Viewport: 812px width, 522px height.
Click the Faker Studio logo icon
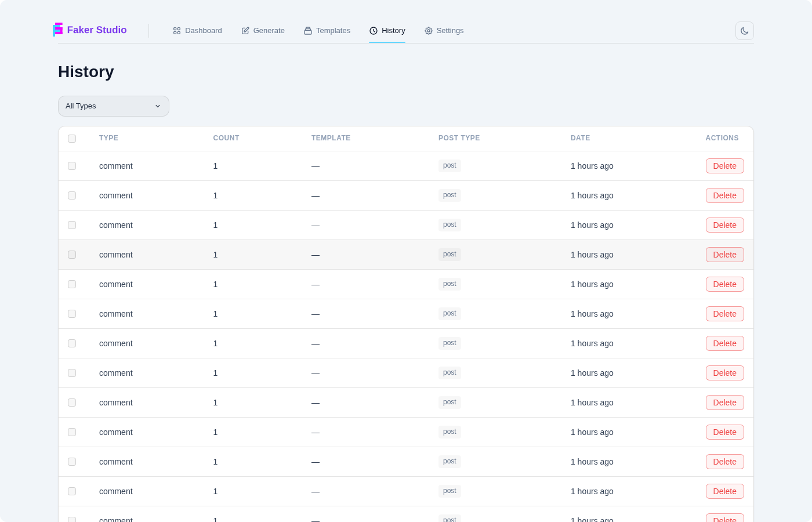[57, 30]
